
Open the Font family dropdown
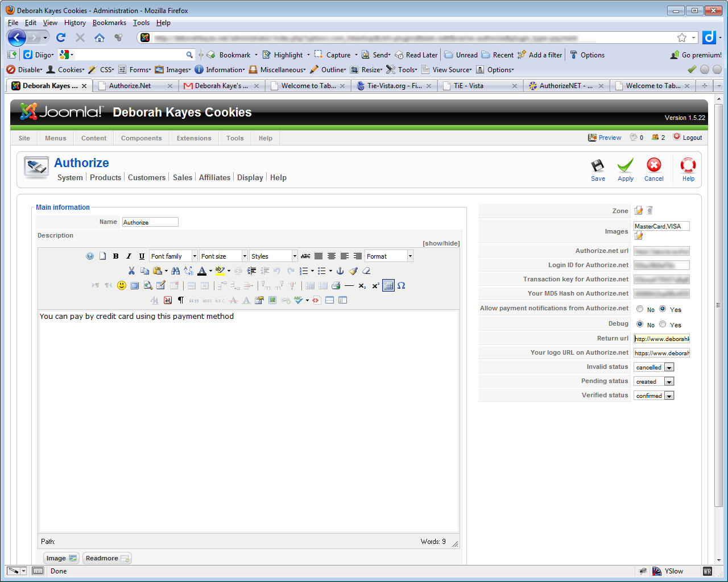(x=173, y=256)
